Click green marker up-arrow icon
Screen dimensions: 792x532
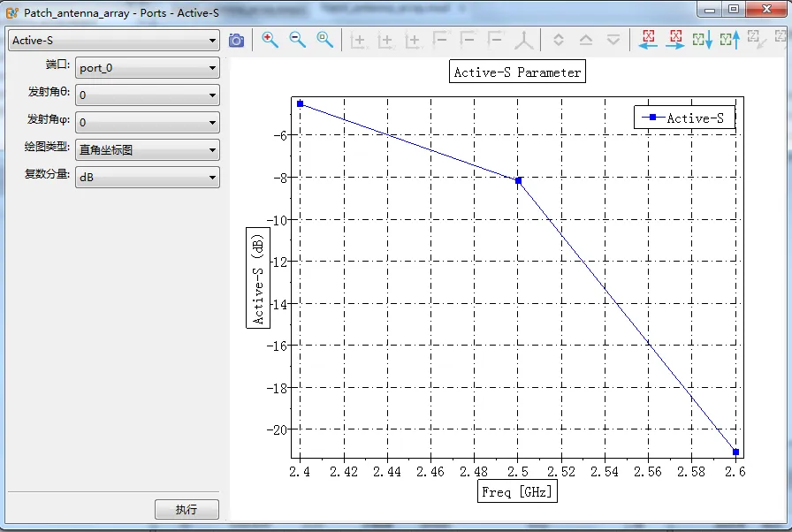pos(729,40)
